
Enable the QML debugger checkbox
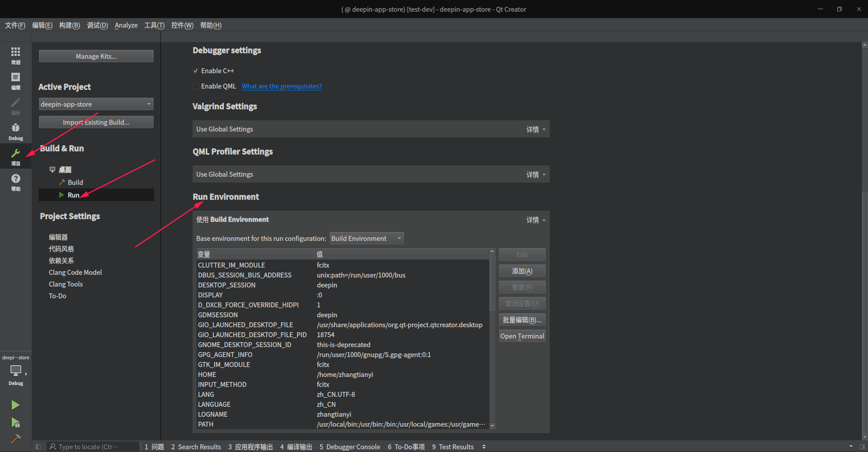tap(196, 86)
